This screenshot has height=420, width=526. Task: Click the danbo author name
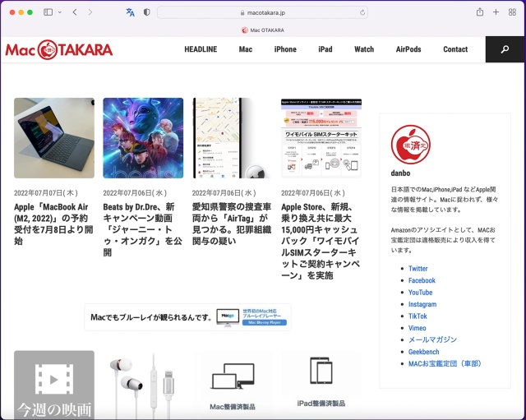pos(400,173)
